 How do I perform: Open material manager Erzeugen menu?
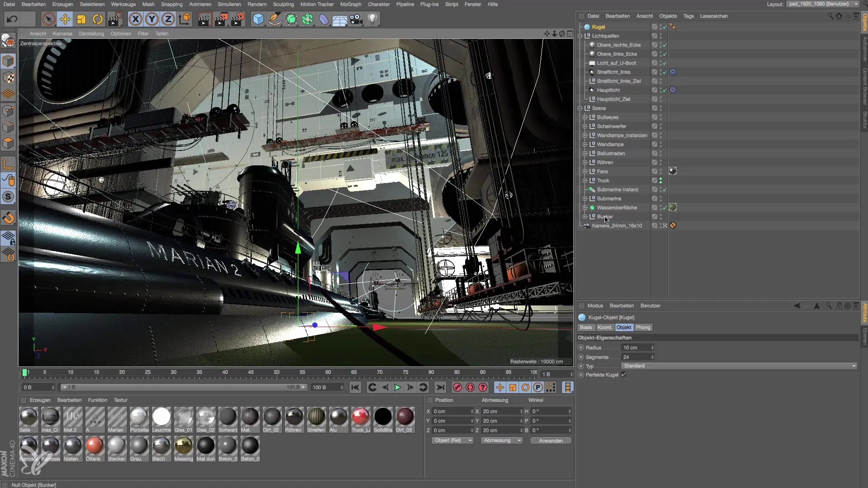[40, 400]
